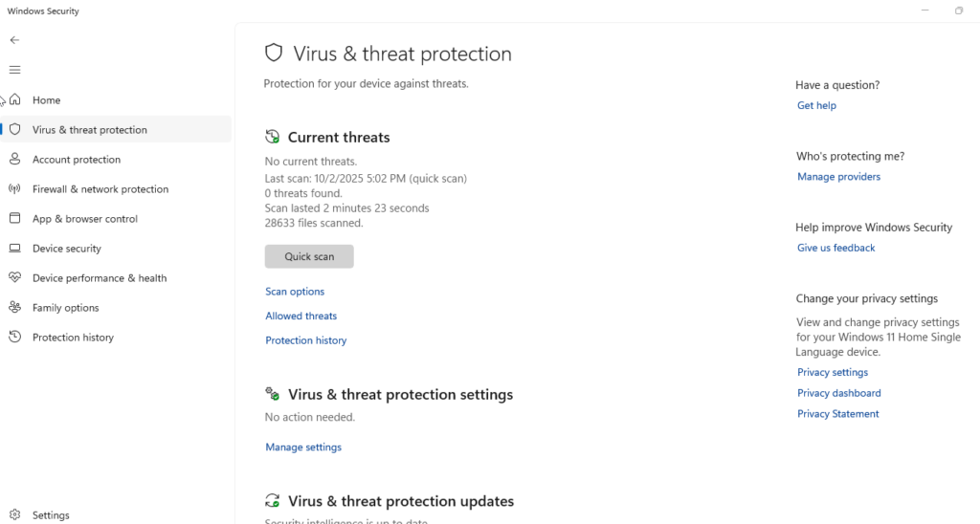Screen dimensions: 980x524
Task: Open the Settings gear icon
Action: (x=15, y=514)
